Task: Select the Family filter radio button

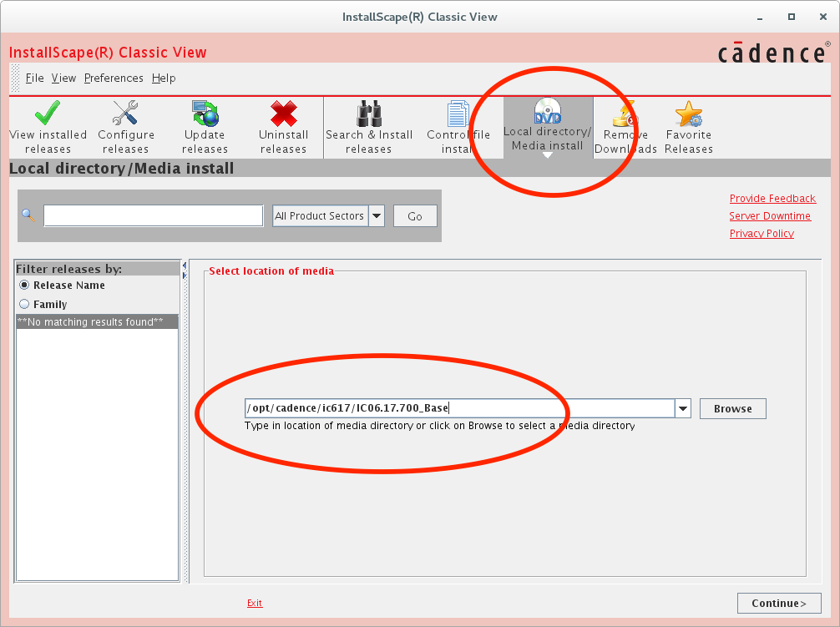Action: 24,304
